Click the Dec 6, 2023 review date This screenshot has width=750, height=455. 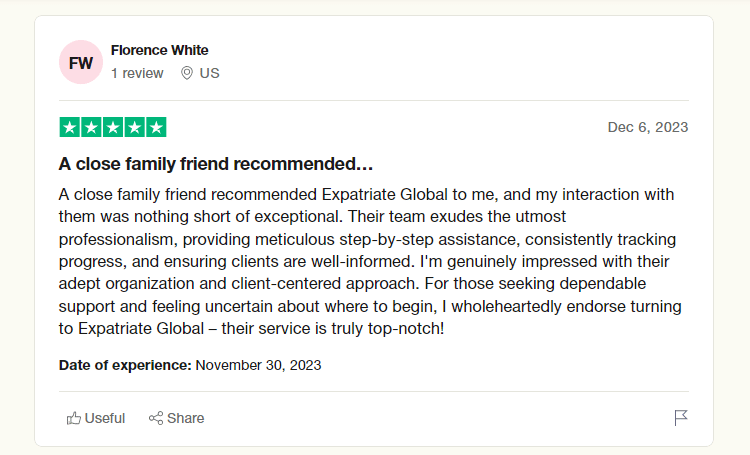(648, 127)
